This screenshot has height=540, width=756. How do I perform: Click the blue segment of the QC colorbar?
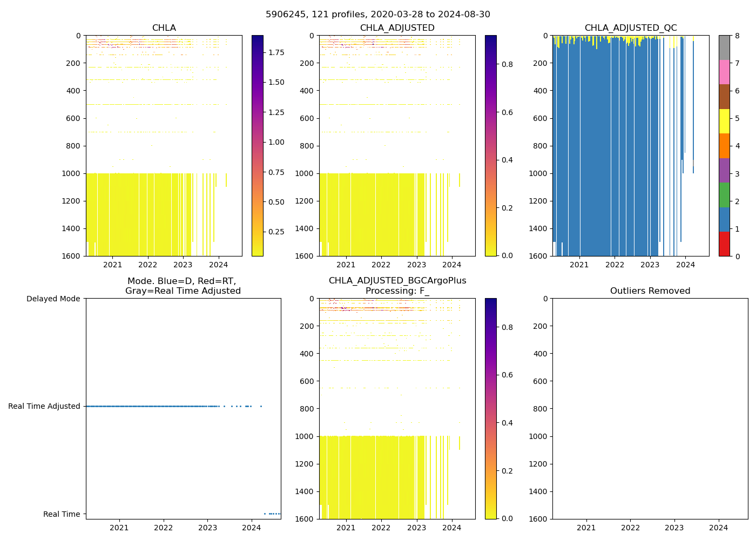click(724, 219)
